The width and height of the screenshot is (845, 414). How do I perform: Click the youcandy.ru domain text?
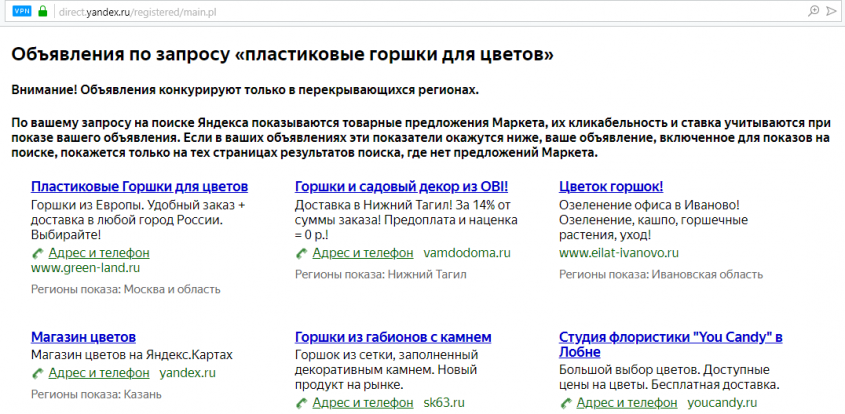pyautogui.click(x=722, y=403)
